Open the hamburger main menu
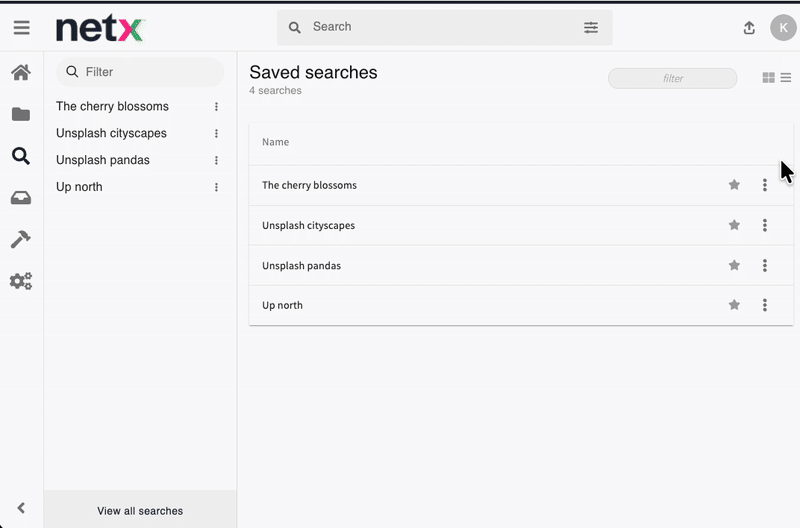This screenshot has height=528, width=800. click(21, 28)
